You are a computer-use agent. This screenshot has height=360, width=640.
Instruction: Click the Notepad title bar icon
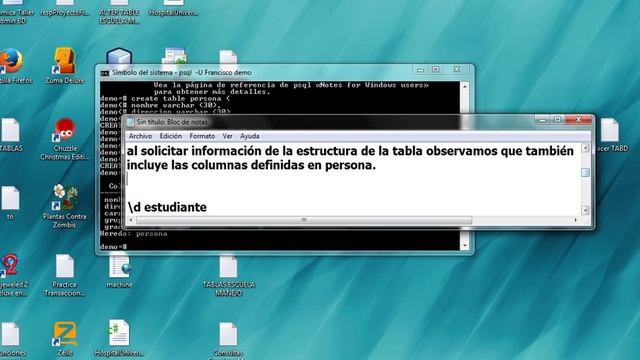[131, 122]
